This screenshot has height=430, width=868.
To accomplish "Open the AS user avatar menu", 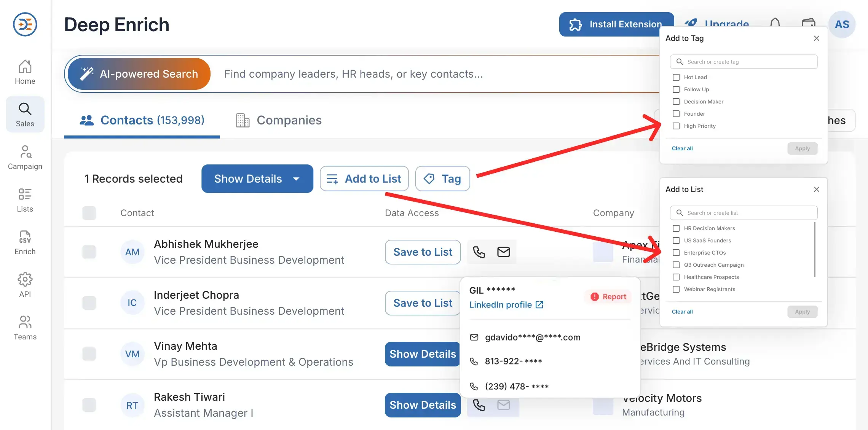I will (842, 24).
